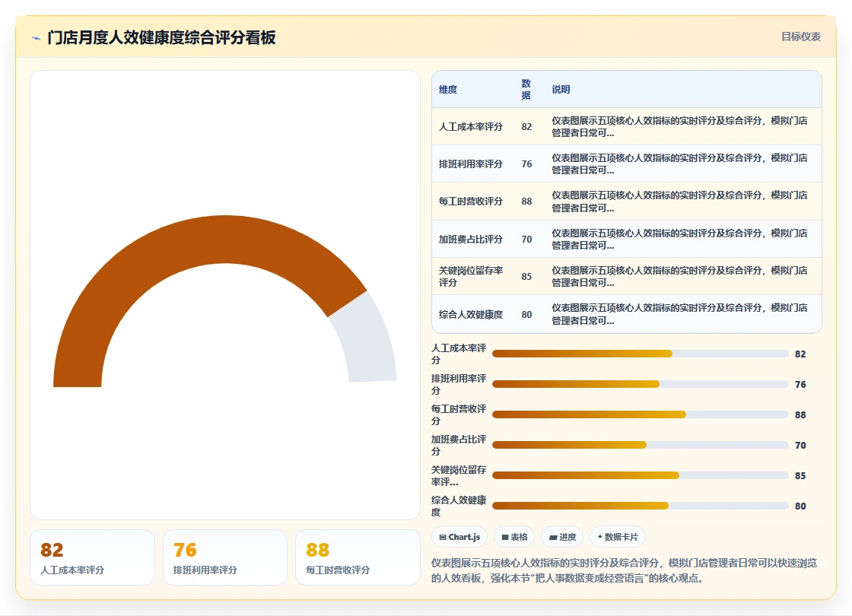
Task: Open the 88 每工时营收评分 stat card
Action: [x=358, y=558]
